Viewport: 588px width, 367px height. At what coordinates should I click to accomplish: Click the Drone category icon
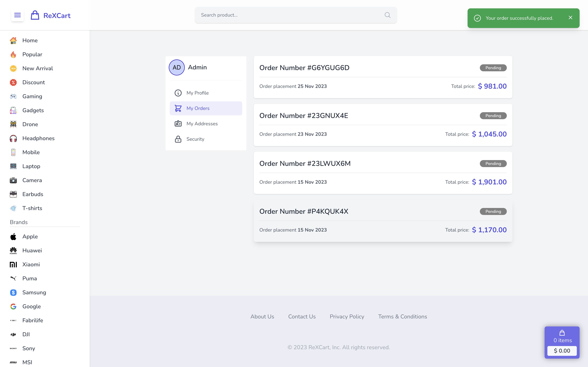[13, 124]
